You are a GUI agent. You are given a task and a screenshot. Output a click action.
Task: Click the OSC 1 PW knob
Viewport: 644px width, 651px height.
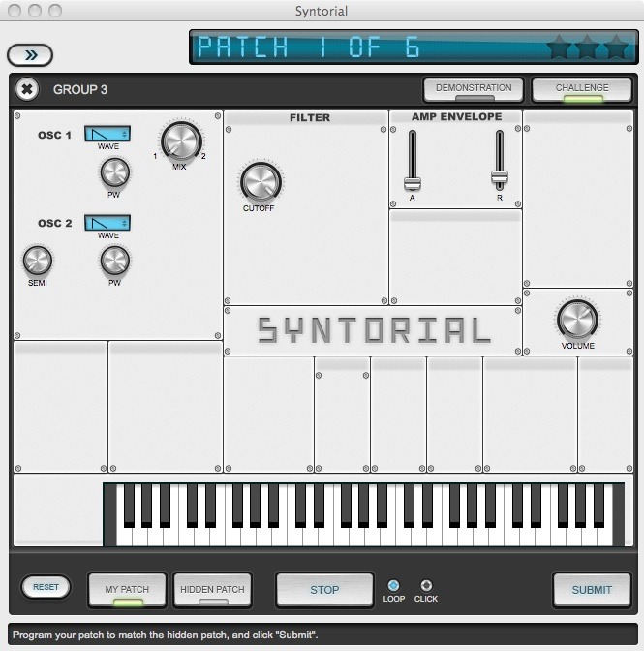click(114, 172)
